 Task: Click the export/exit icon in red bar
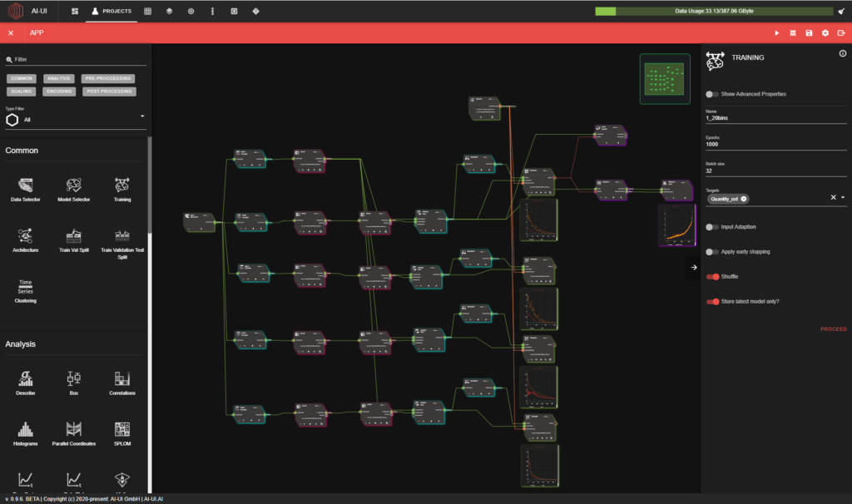click(841, 33)
